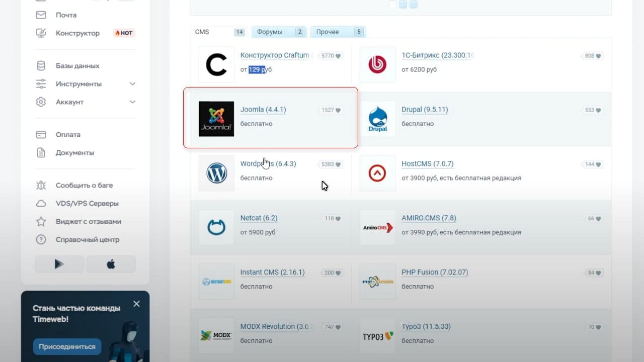Screen dimensions: 644x362
Task: Click the Аккаунт gear icon
Action: 41,102
